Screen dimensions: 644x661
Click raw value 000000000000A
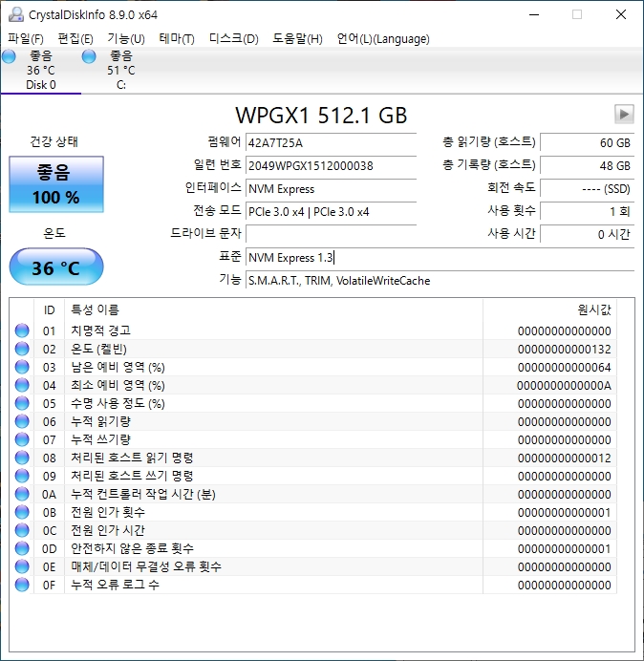point(565,385)
